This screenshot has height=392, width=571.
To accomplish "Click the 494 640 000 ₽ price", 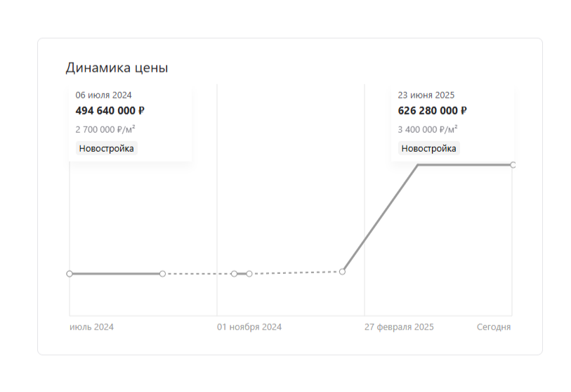I will tap(110, 110).
